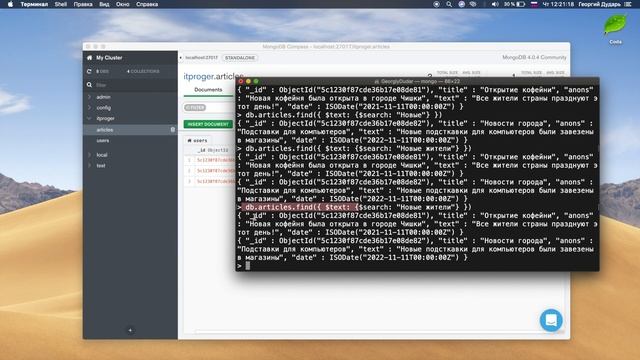This screenshot has width=640, height=360.
Task: Click the first document row ObjectId
Action: pyautogui.click(x=216, y=160)
